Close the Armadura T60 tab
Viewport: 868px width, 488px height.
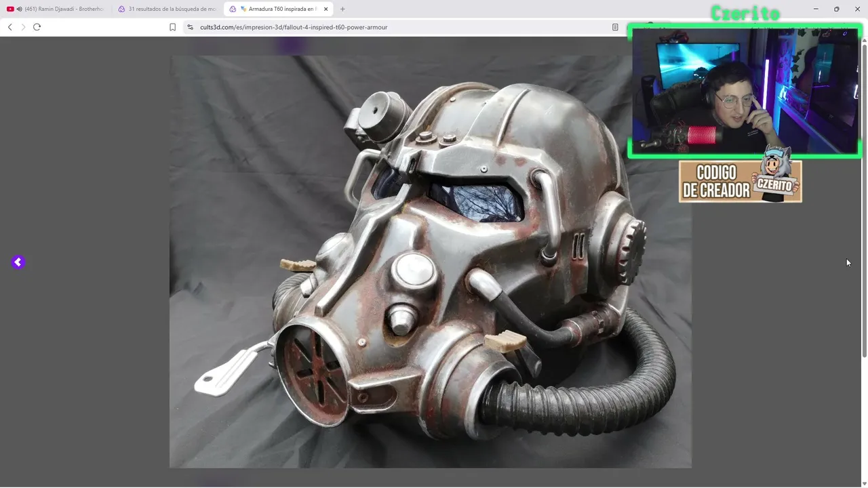point(325,9)
